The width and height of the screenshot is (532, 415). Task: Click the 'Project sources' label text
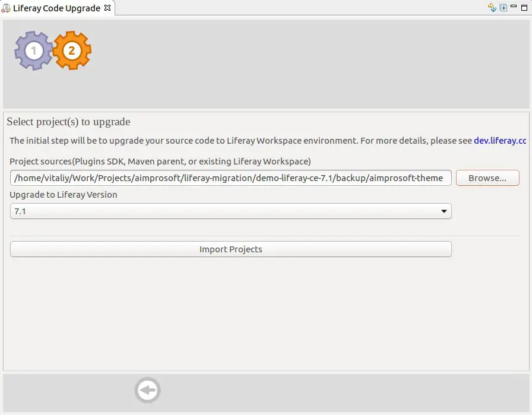pos(160,161)
